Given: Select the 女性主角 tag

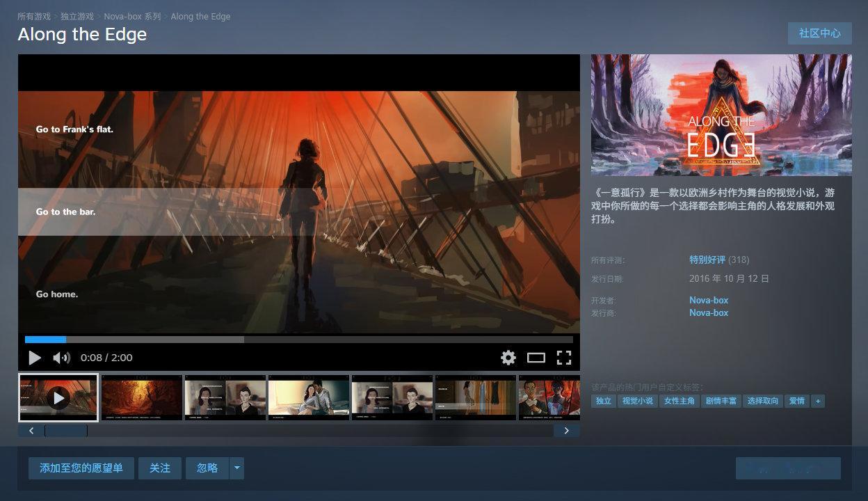Looking at the screenshot, I should [679, 401].
